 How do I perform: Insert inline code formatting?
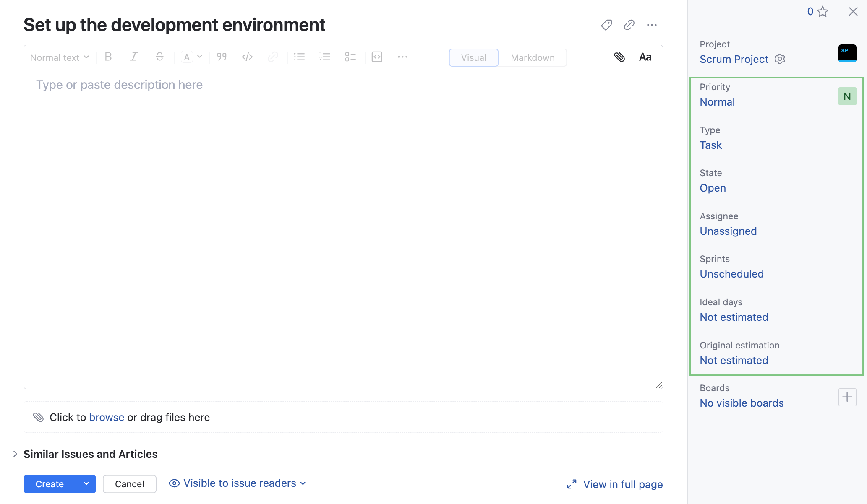coord(247,57)
